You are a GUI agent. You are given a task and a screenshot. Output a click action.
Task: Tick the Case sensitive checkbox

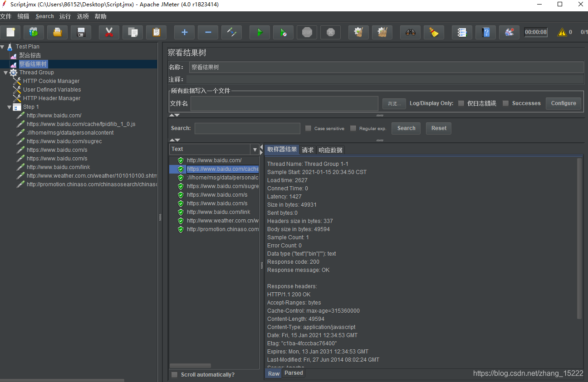point(308,128)
